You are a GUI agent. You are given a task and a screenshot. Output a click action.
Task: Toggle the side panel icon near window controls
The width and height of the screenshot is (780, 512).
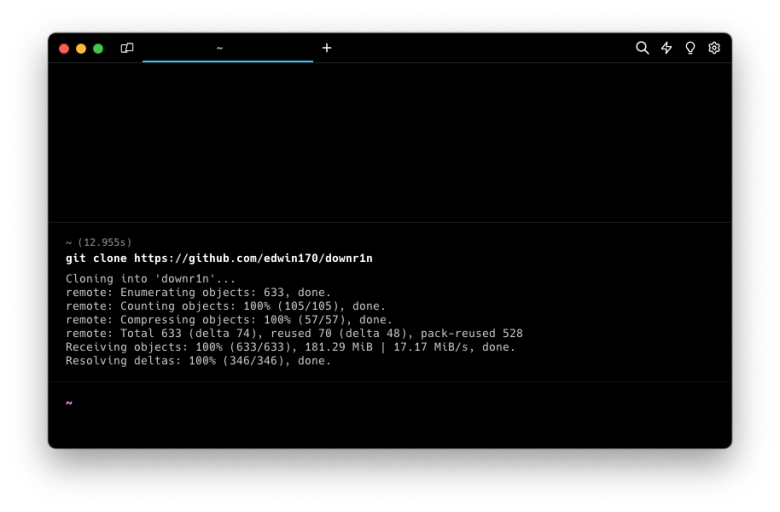coord(127,48)
